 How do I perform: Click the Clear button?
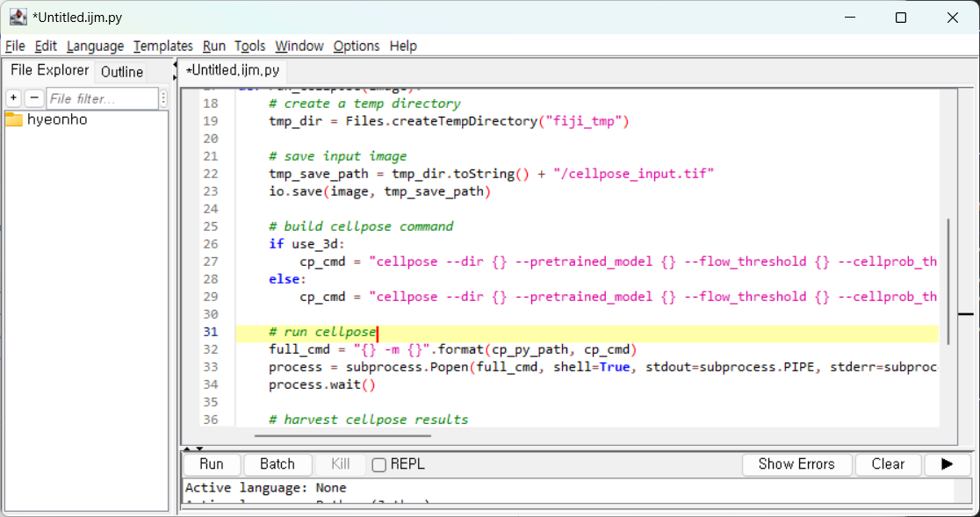pyautogui.click(x=888, y=464)
